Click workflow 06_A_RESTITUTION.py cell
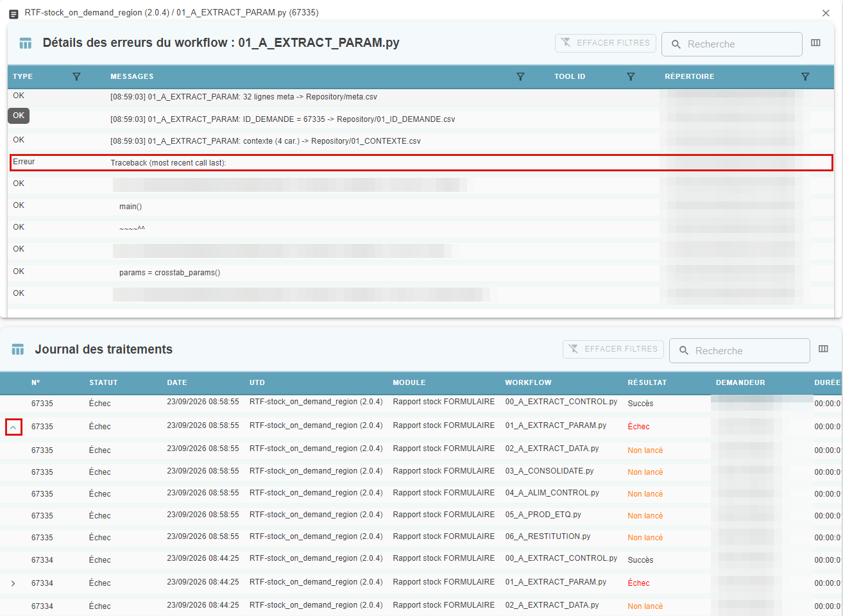843x616 pixels. tap(548, 536)
